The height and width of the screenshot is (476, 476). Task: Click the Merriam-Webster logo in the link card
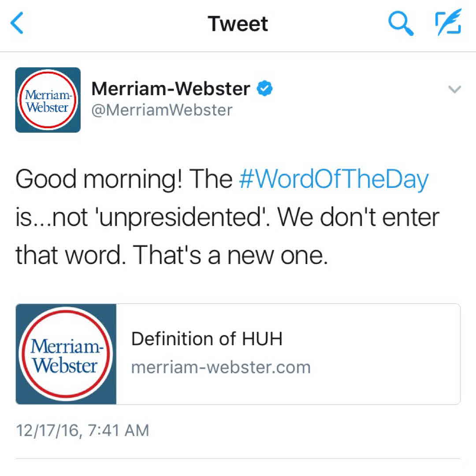[x=66, y=354]
